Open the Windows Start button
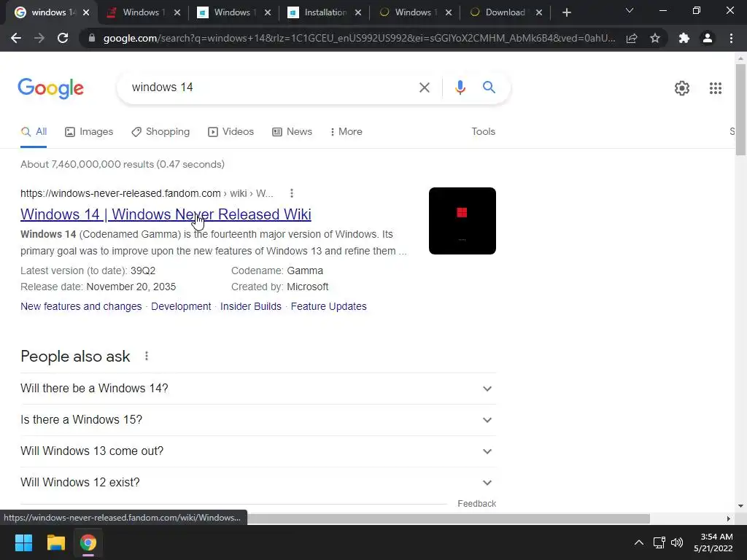 click(x=23, y=542)
